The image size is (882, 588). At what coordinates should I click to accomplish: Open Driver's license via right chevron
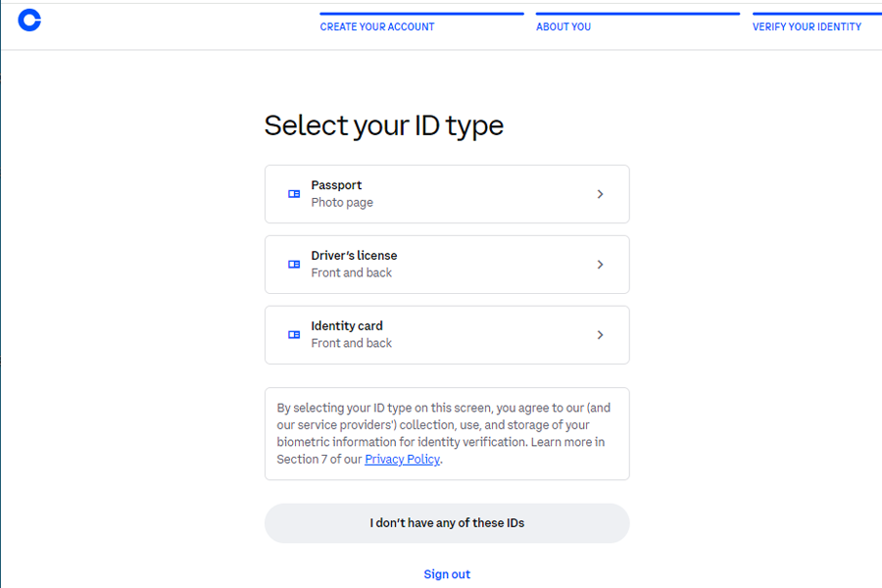point(600,265)
